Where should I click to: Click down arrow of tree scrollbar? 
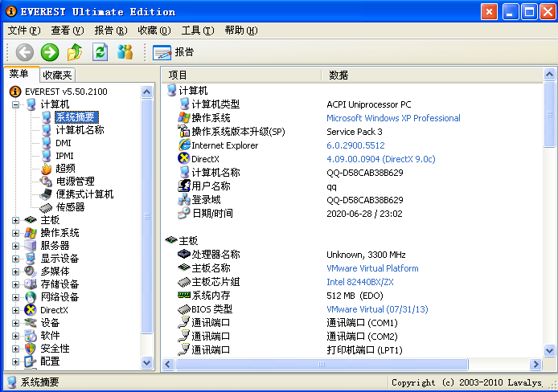tap(146, 363)
